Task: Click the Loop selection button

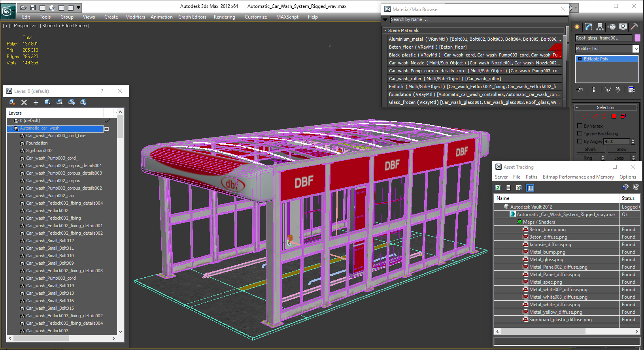Action: coord(619,158)
